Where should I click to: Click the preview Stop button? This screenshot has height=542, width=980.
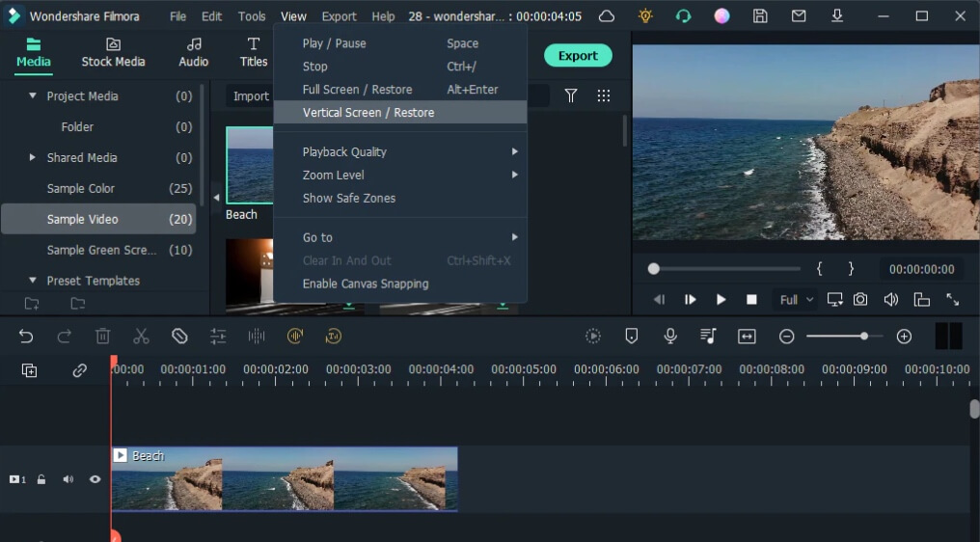pos(751,299)
